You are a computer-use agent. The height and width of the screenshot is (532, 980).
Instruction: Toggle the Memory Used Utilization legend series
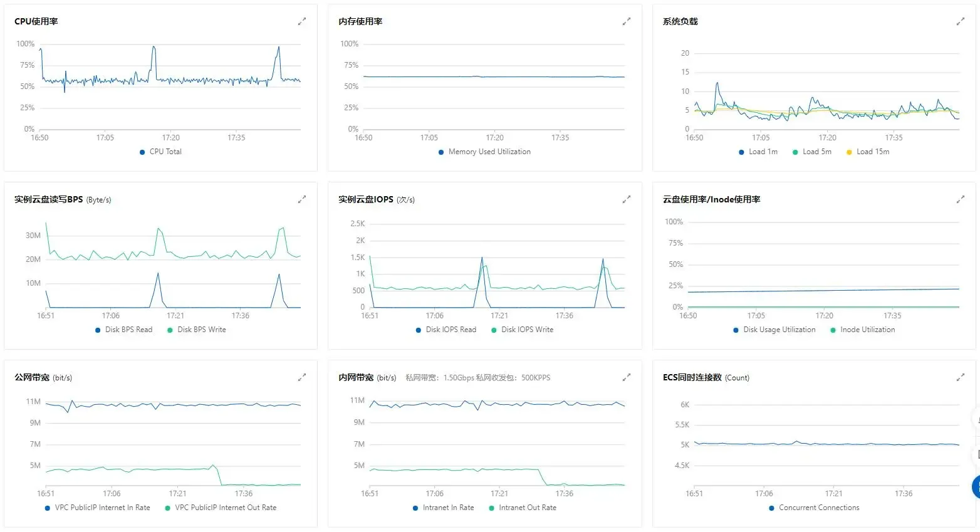click(x=484, y=152)
